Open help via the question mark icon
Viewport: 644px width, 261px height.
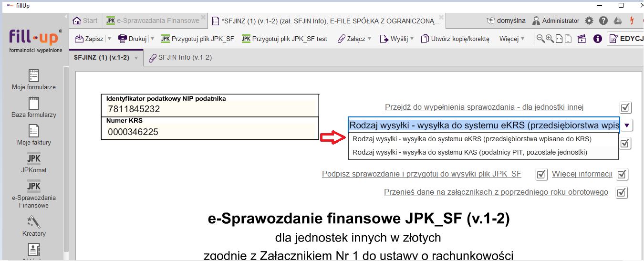(603, 21)
